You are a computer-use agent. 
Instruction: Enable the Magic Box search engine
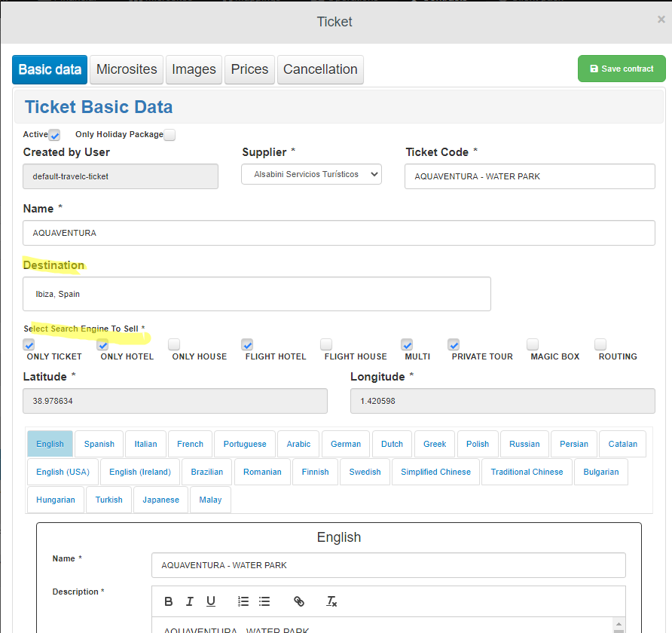(x=533, y=344)
